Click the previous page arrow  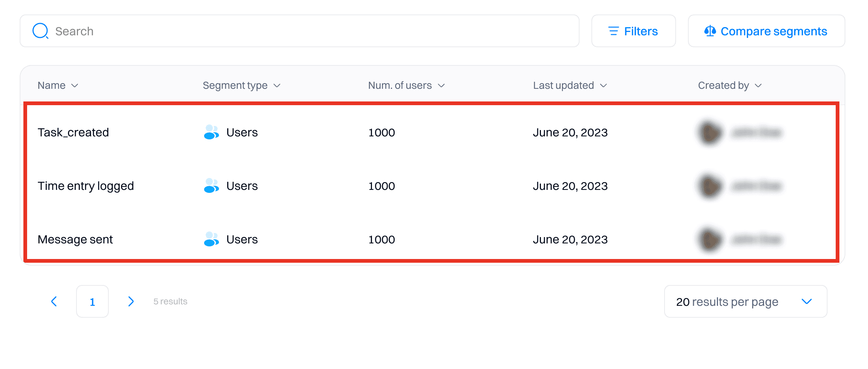tap(54, 301)
